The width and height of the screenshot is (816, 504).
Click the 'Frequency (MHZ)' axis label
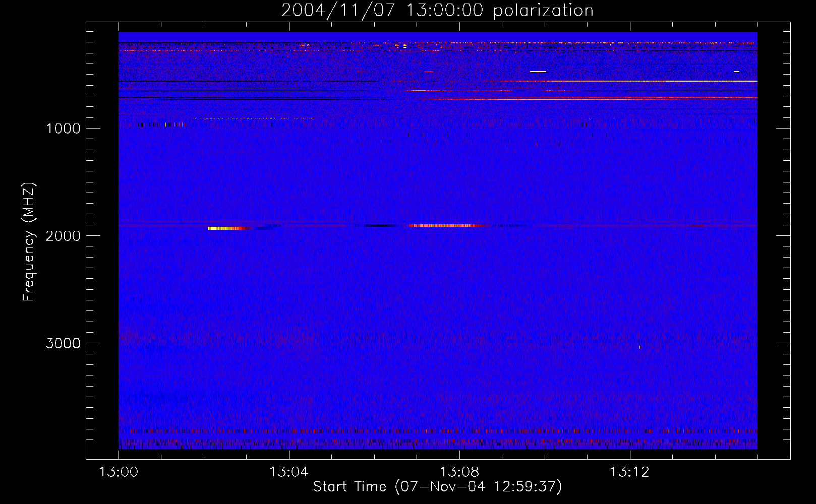click(x=29, y=242)
